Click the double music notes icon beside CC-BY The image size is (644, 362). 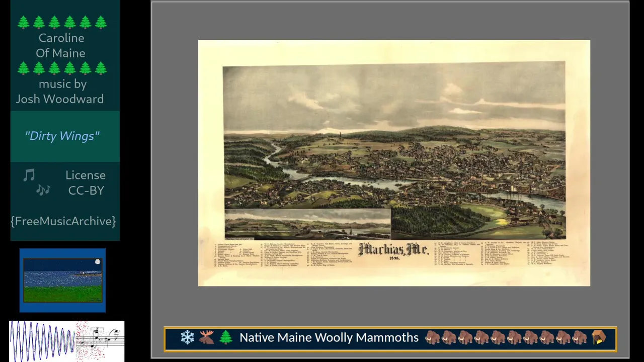click(x=43, y=190)
